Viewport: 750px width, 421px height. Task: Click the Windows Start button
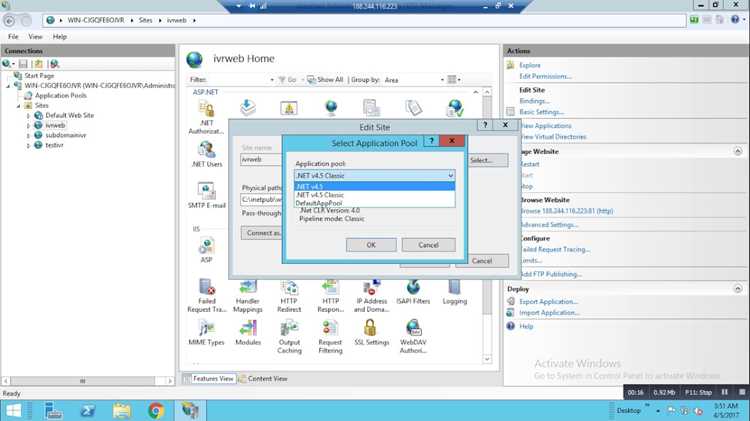coord(13,410)
